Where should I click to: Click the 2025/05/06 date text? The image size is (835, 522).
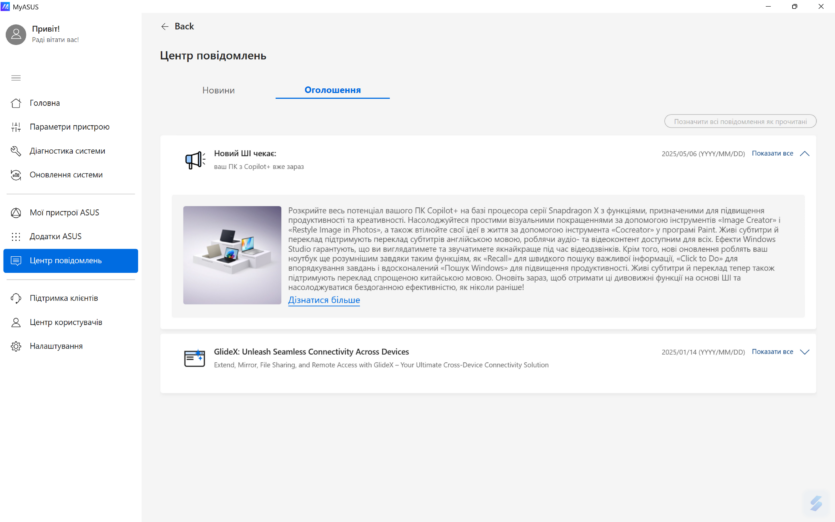tap(703, 153)
